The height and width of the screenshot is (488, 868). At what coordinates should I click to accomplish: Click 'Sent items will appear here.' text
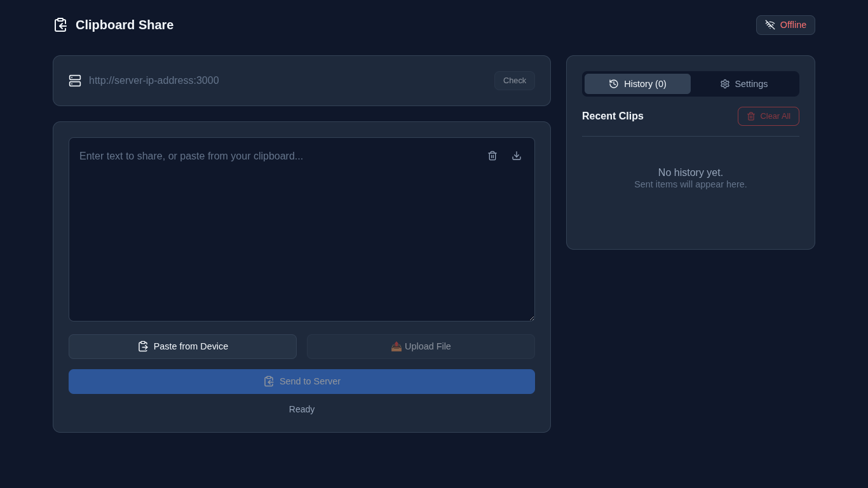tap(691, 184)
